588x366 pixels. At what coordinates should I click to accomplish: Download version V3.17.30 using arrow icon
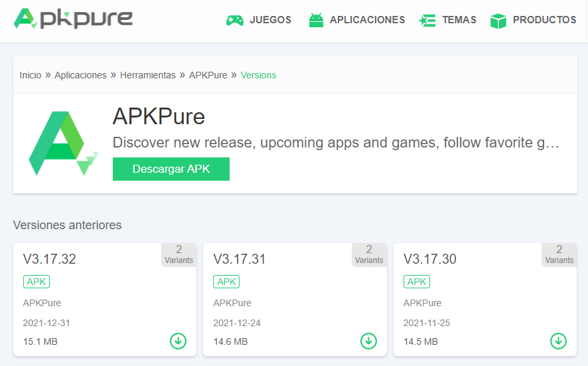tap(558, 341)
